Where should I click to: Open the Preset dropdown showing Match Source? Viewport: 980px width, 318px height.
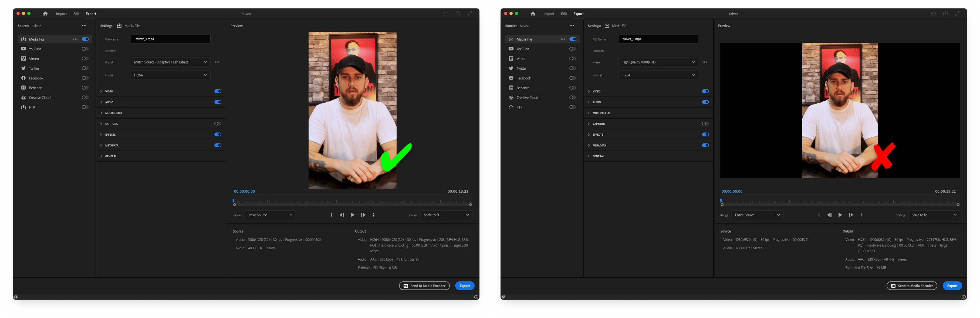pos(170,62)
